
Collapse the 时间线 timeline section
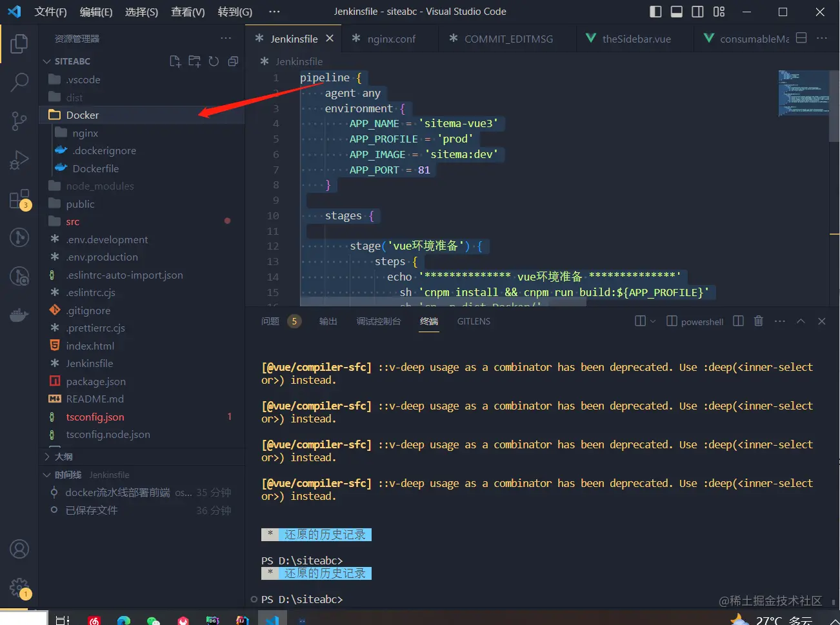pos(142,475)
